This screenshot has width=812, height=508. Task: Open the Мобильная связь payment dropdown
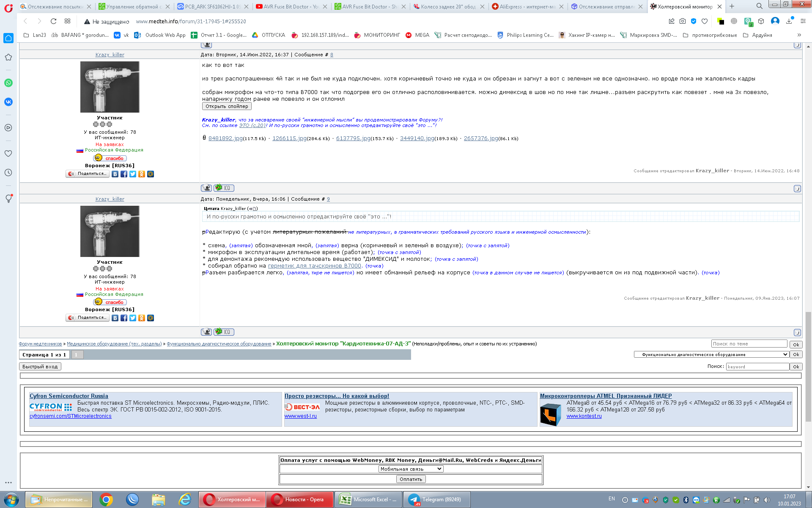[x=411, y=469]
